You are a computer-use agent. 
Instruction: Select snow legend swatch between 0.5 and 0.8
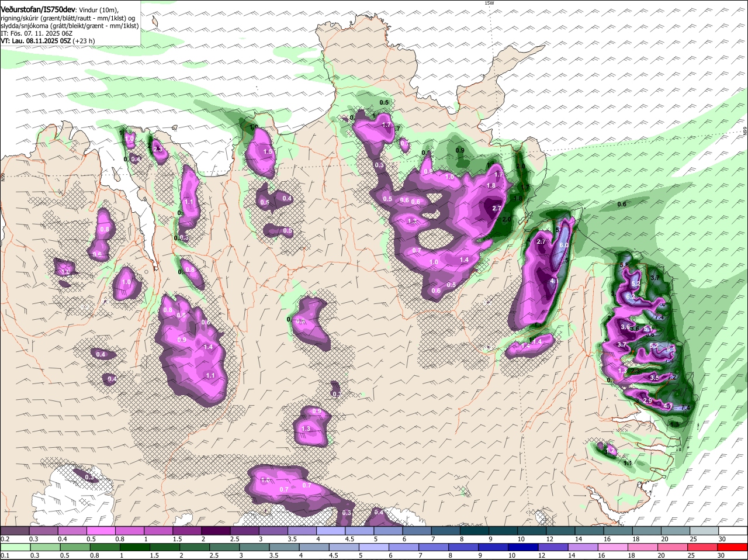click(x=101, y=530)
